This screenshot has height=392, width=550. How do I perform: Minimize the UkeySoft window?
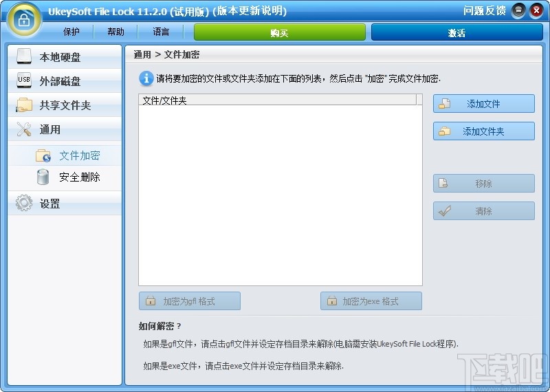click(518, 11)
